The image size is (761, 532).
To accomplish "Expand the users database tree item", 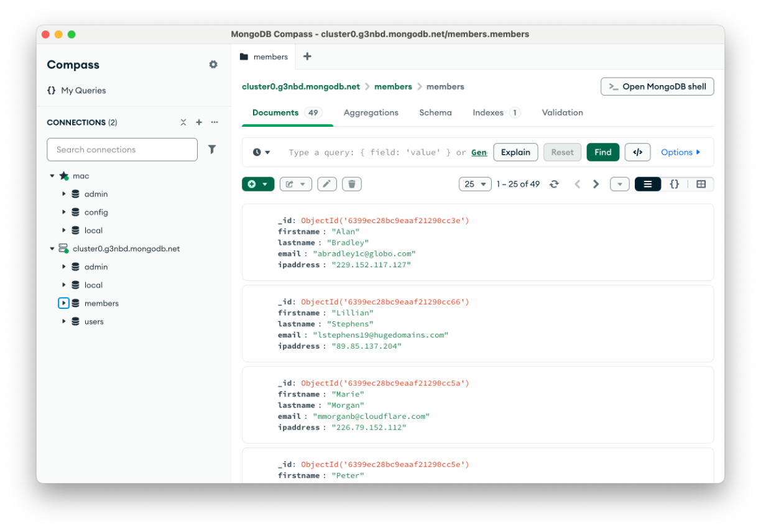I will 64,321.
